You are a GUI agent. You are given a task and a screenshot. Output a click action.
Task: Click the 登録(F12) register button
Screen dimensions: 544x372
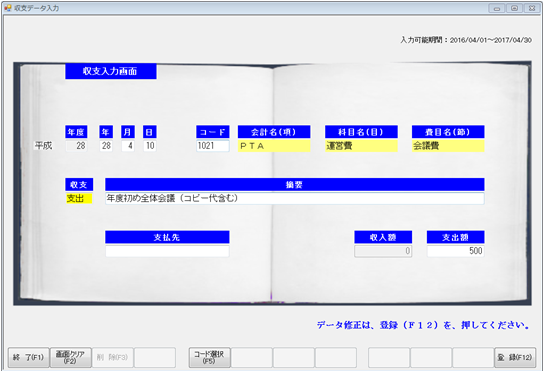(515, 357)
